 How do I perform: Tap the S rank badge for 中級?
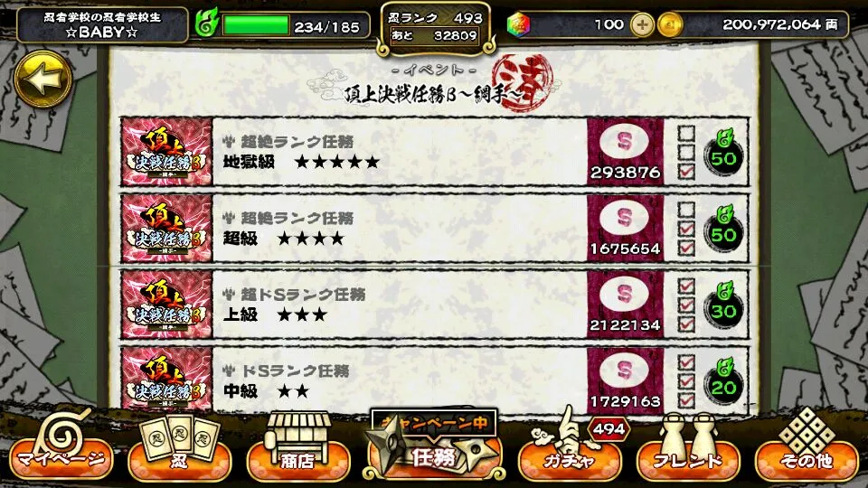coord(625,371)
